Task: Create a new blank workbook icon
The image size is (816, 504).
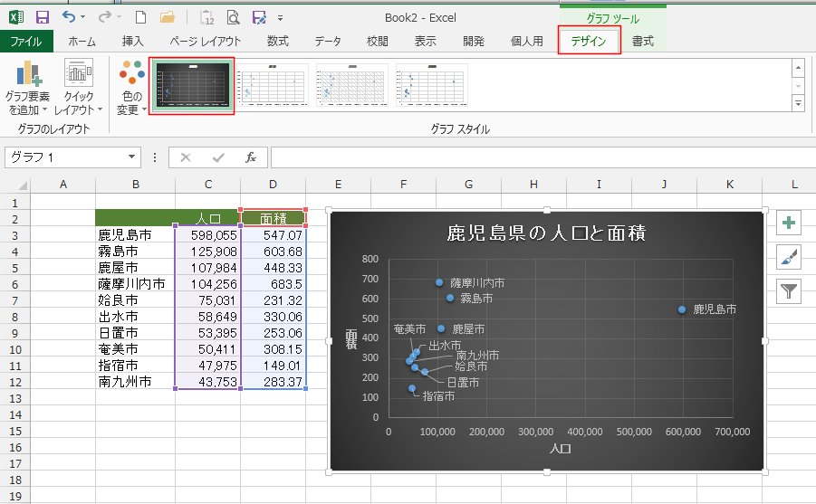Action: coord(140,17)
